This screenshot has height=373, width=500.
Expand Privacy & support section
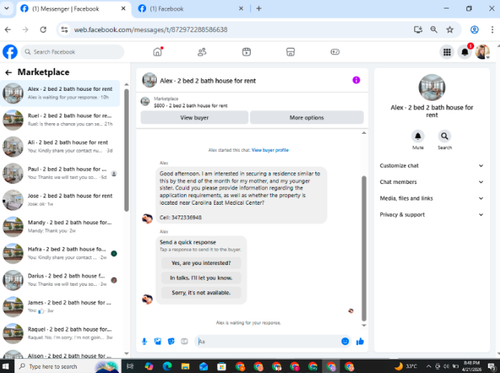pos(432,215)
